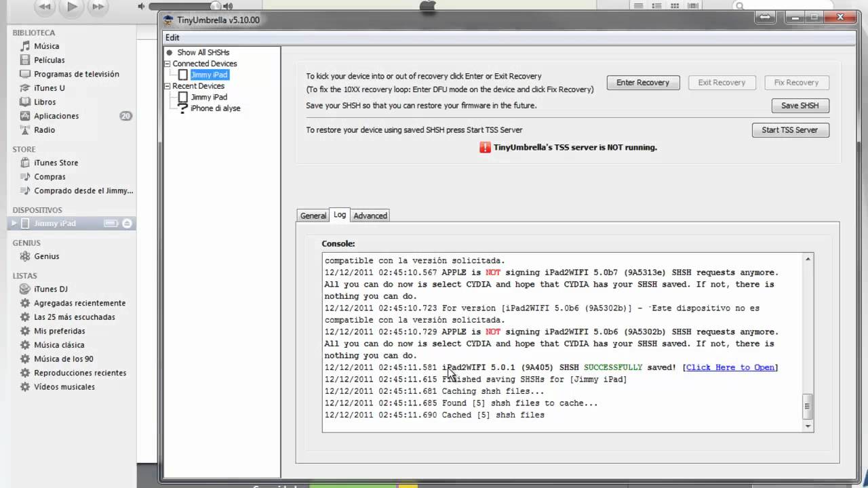Viewport: 868px width, 488px height.
Task: Click the next track button in iTunes
Action: pyautogui.click(x=98, y=7)
